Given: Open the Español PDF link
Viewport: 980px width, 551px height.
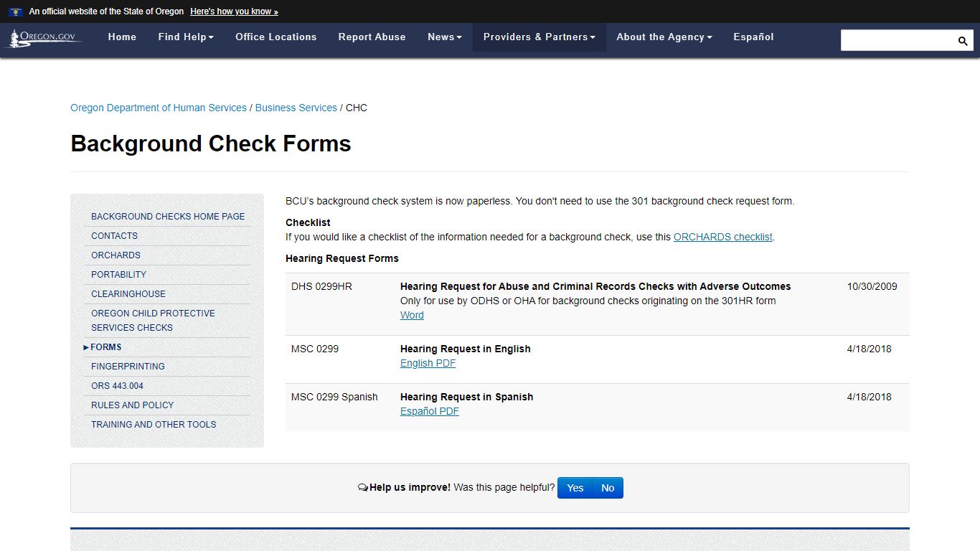Looking at the screenshot, I should click(430, 411).
